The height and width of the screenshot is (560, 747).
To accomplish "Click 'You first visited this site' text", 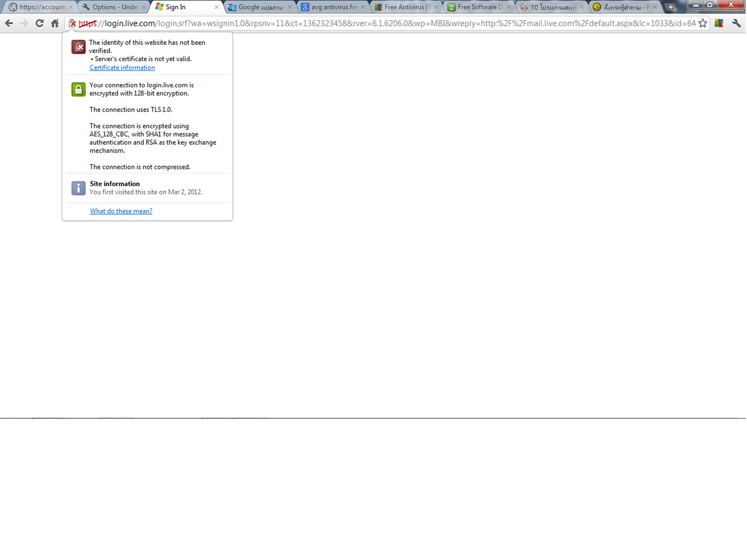I will point(146,192).
